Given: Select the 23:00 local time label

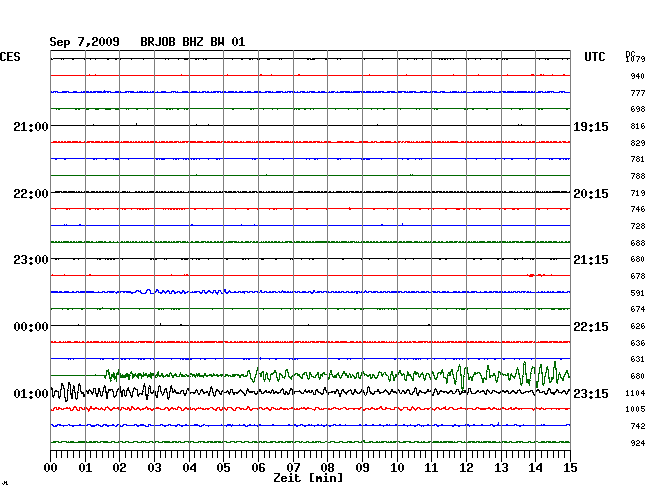Looking at the screenshot, I should [x=31, y=260].
